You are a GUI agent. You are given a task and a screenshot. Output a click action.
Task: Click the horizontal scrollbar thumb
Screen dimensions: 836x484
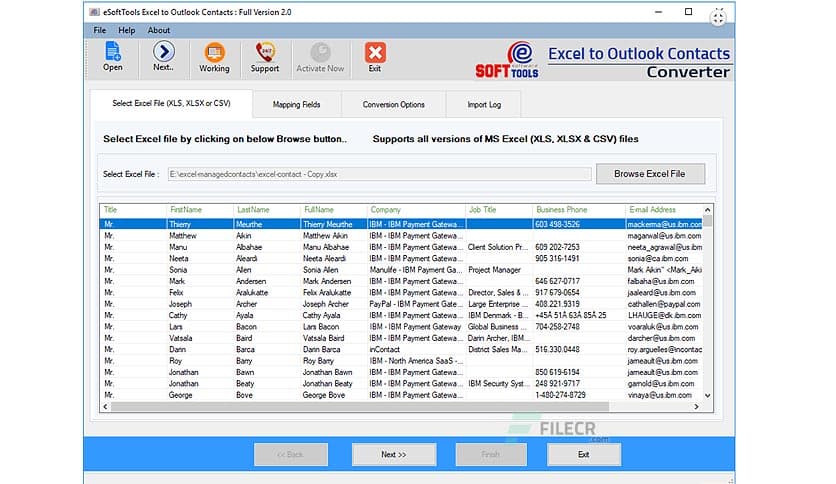click(x=360, y=407)
